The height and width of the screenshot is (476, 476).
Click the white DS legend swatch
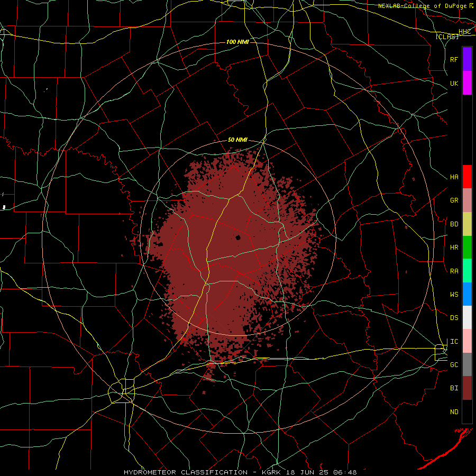click(x=467, y=317)
